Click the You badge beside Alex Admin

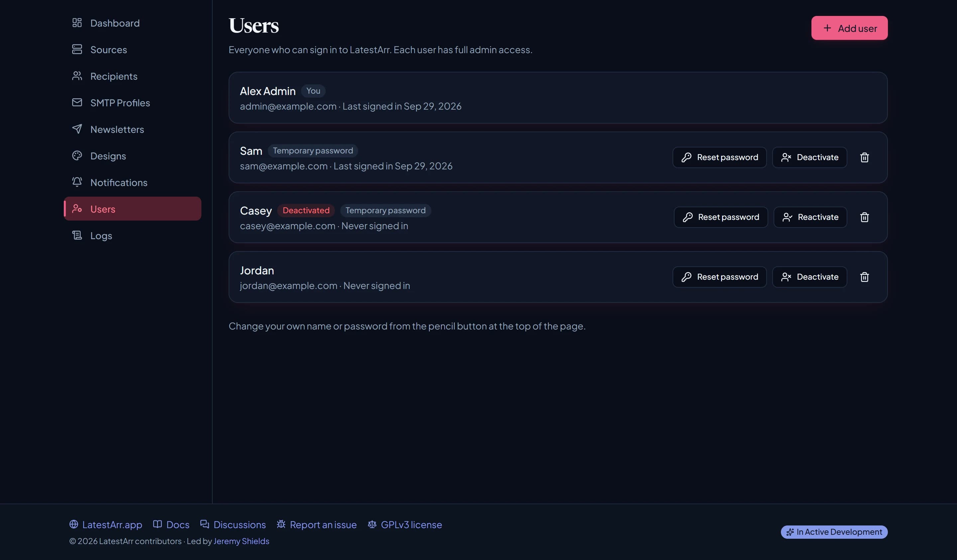(313, 91)
